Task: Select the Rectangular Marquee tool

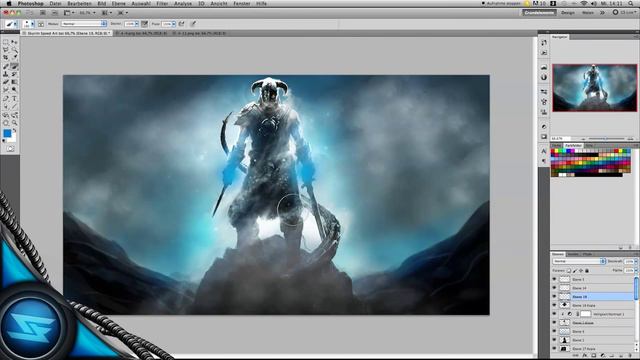Action: click(x=6, y=42)
